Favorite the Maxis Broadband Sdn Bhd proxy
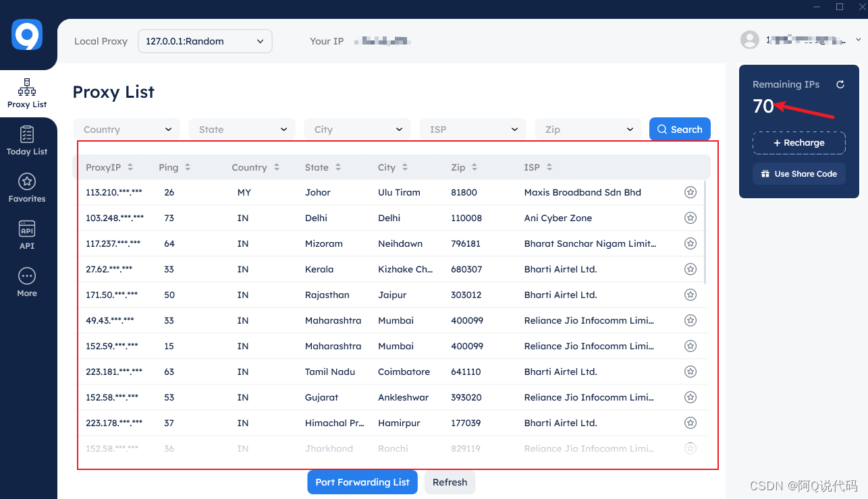The height and width of the screenshot is (499, 868). coord(690,192)
